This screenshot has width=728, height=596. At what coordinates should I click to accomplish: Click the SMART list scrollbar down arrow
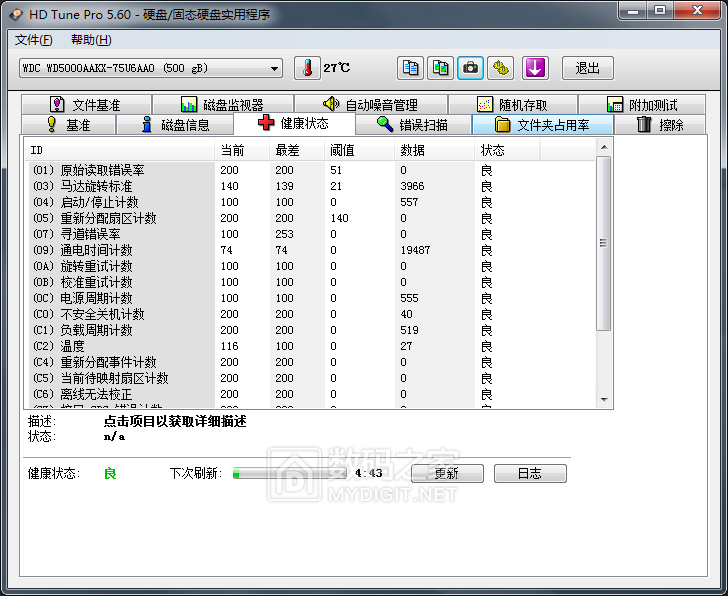point(603,400)
